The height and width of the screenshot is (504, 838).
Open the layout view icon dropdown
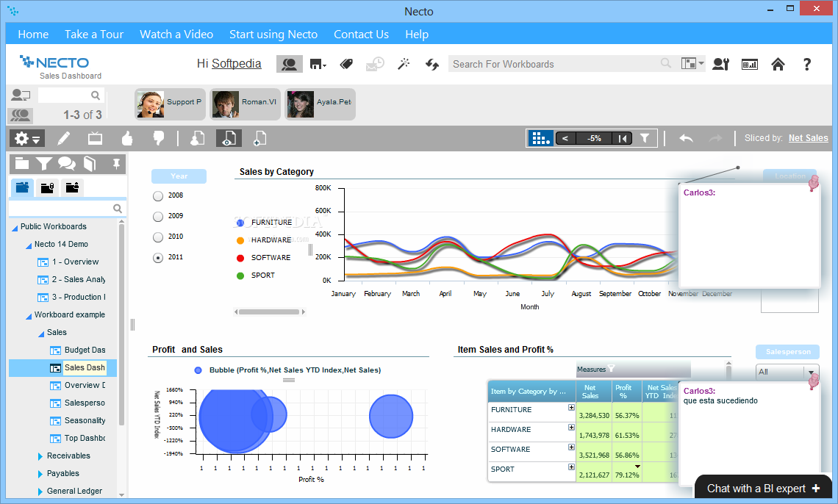pyautogui.click(x=692, y=63)
